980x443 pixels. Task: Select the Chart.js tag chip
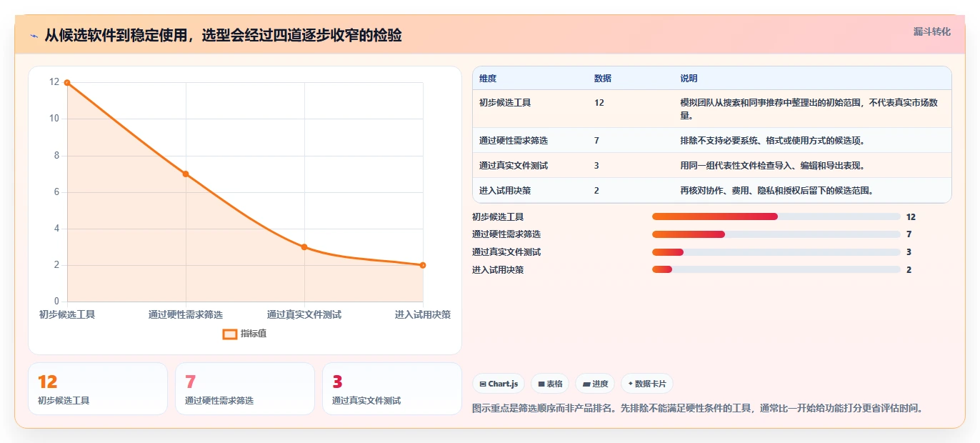tap(499, 384)
